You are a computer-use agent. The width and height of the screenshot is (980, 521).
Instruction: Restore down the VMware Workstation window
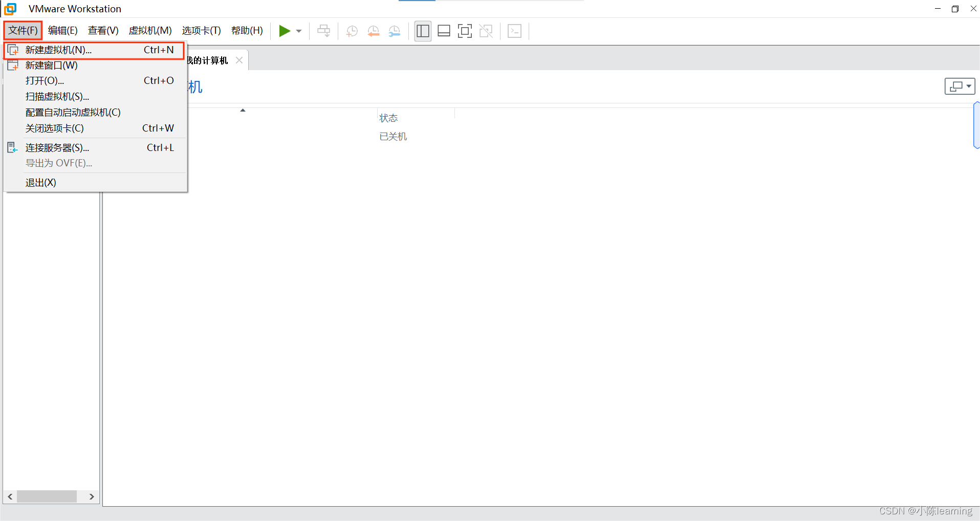pyautogui.click(x=955, y=9)
